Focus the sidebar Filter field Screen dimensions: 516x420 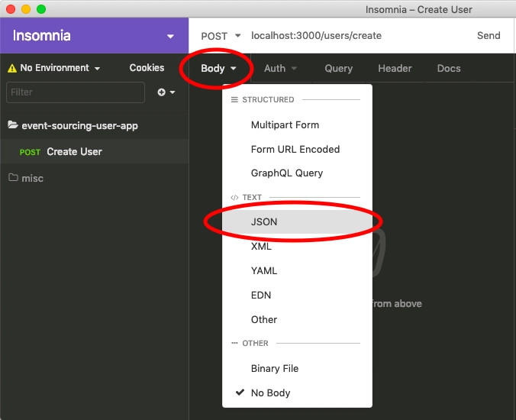pyautogui.click(x=76, y=92)
